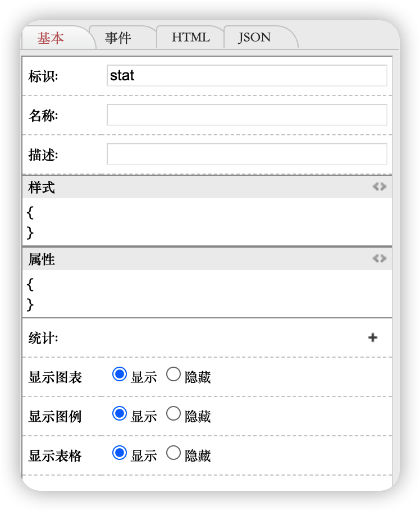
Task: Focus the 名称 text field
Action: coord(246,115)
